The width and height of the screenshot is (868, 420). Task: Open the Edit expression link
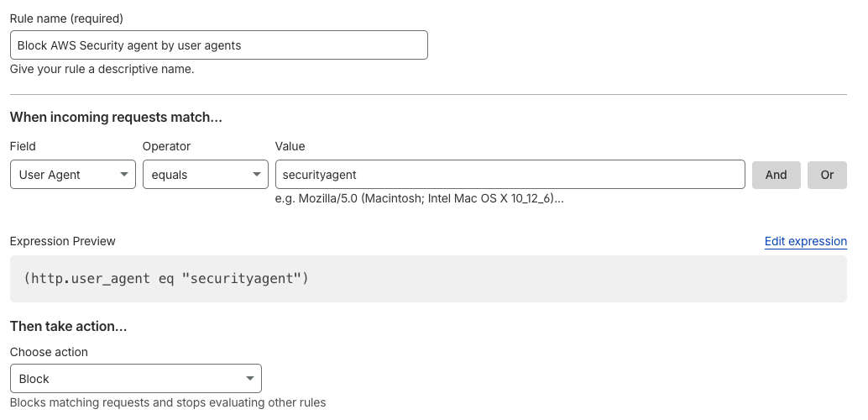805,241
